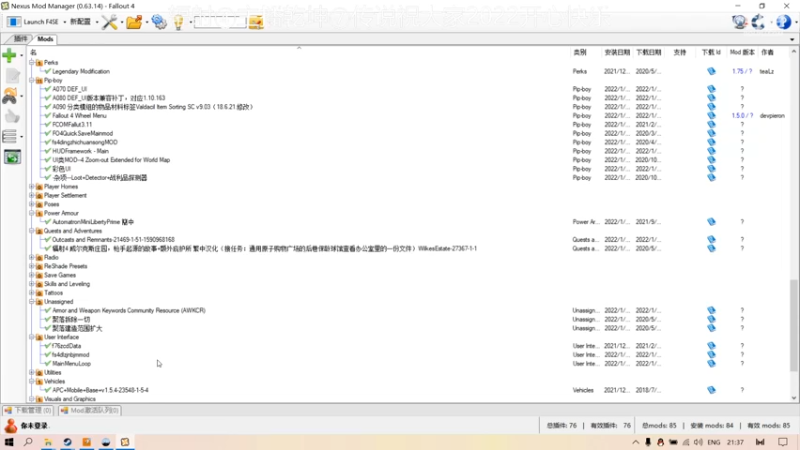
Task: Click the greyed document edit icon in sidebar
Action: pos(12,76)
